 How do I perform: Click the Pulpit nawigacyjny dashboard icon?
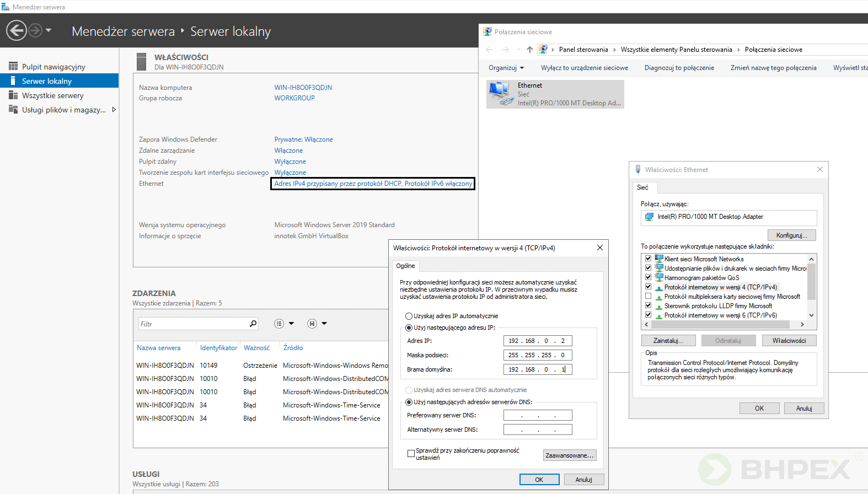coord(13,66)
